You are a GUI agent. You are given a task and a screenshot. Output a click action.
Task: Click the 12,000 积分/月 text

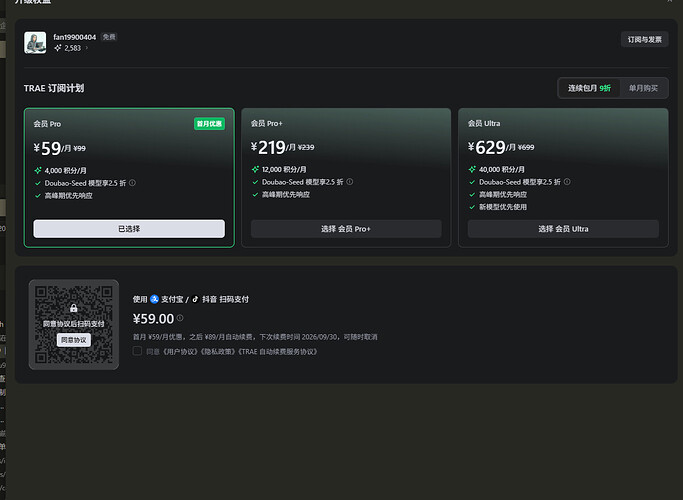[284, 169]
